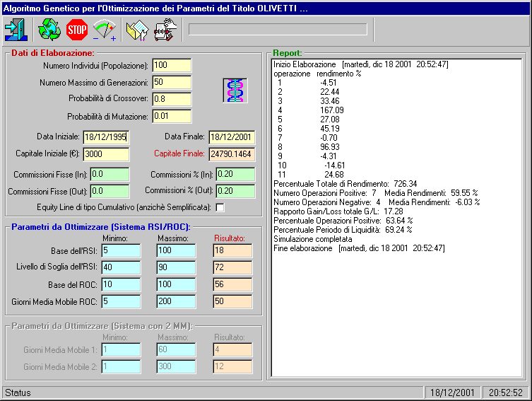This screenshot has width=532, height=401.
Task: Click Probabilità di Crossover field
Action: pos(172,99)
